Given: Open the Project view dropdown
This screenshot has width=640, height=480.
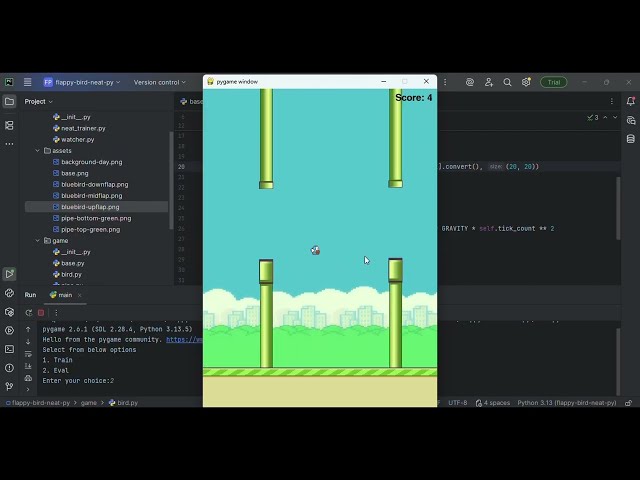Looking at the screenshot, I should pyautogui.click(x=38, y=102).
